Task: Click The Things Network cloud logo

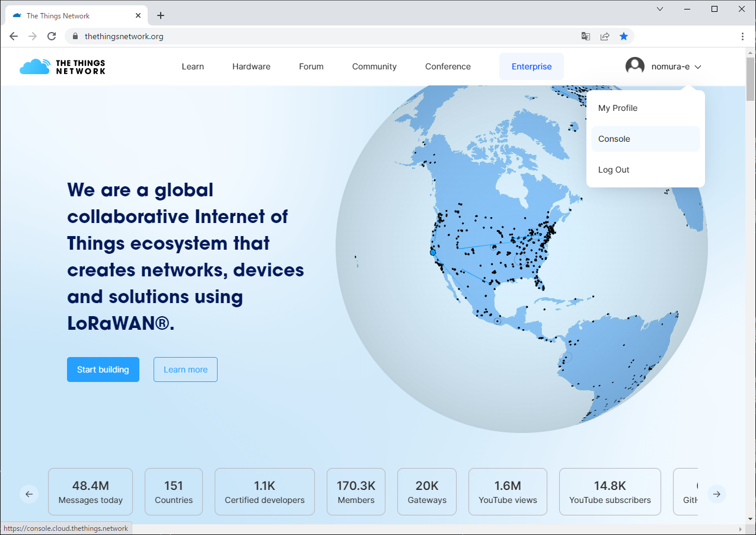Action: pos(62,66)
